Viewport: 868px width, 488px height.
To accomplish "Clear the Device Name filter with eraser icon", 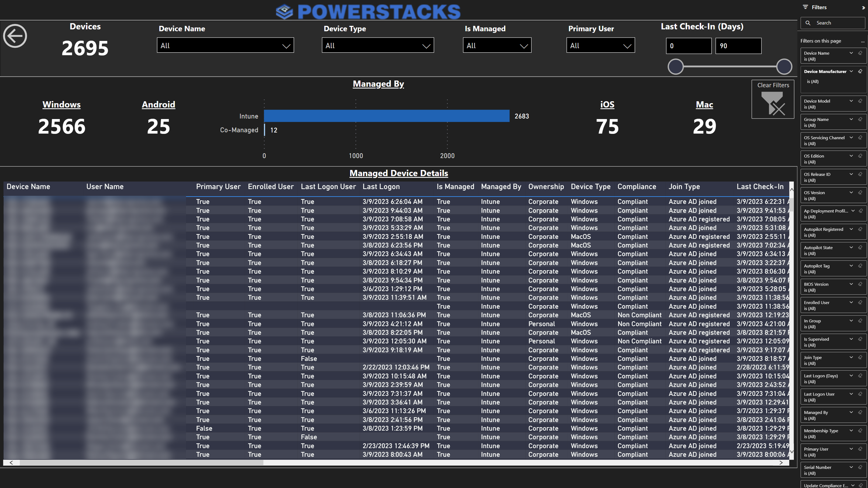I will [x=860, y=53].
